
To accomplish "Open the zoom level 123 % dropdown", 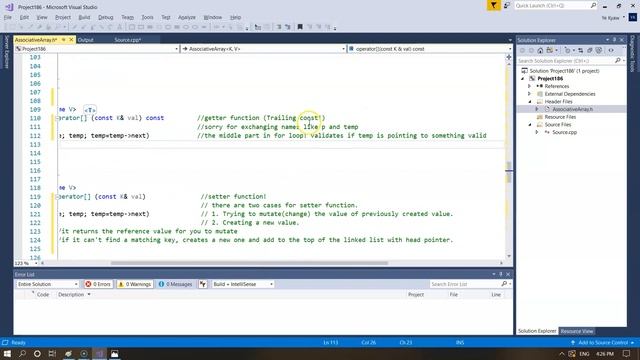I will pyautogui.click(x=26, y=263).
